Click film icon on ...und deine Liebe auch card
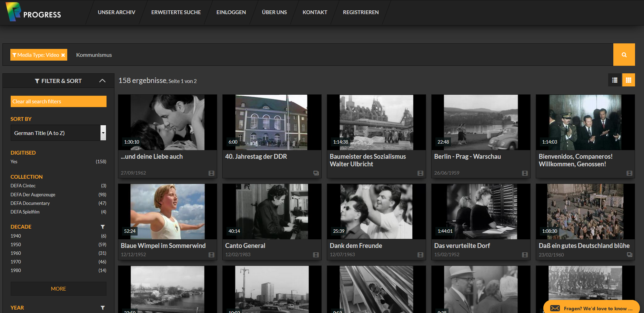Image resolution: width=644 pixels, height=313 pixels. point(211,173)
